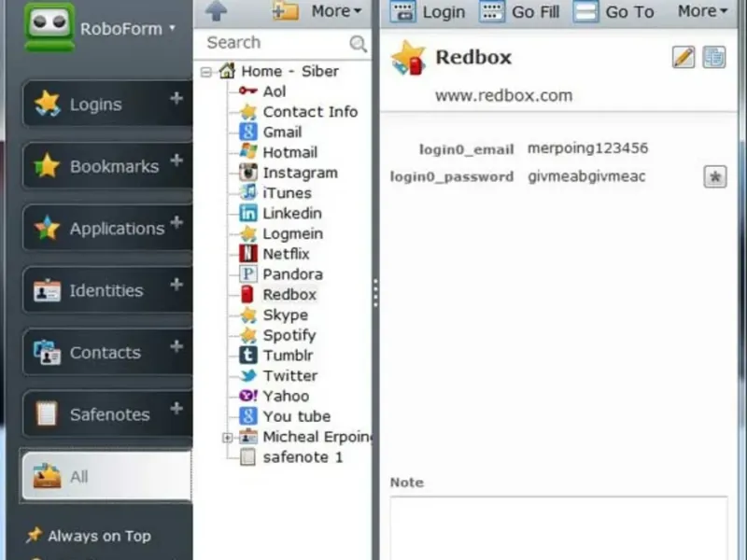Select the Redbox login entry
This screenshot has height=560, width=747.
pos(277,295)
